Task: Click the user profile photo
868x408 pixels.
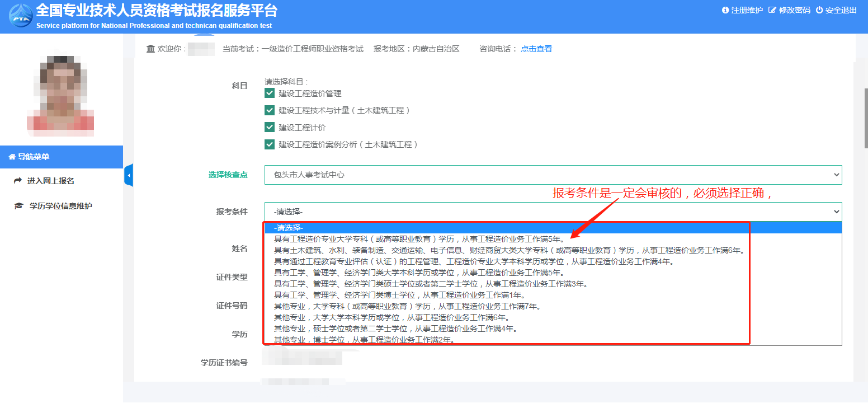Action: tap(60, 92)
